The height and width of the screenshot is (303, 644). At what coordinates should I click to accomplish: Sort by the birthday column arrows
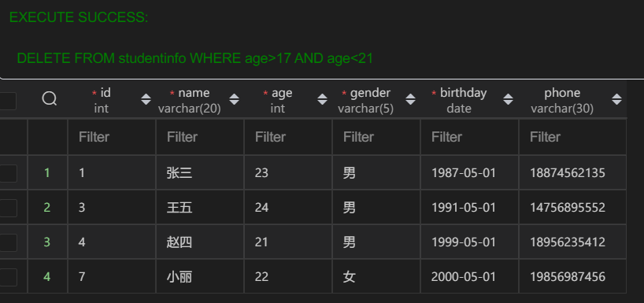click(508, 99)
